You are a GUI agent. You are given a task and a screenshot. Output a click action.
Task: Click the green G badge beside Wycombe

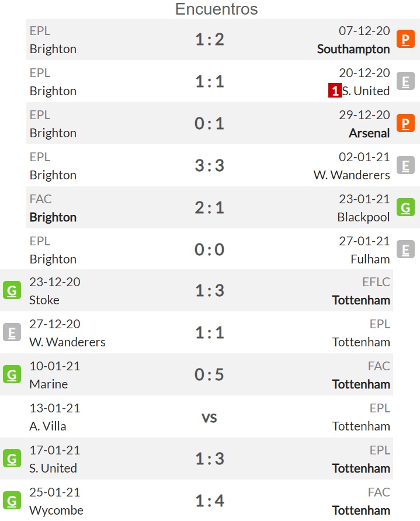click(12, 501)
